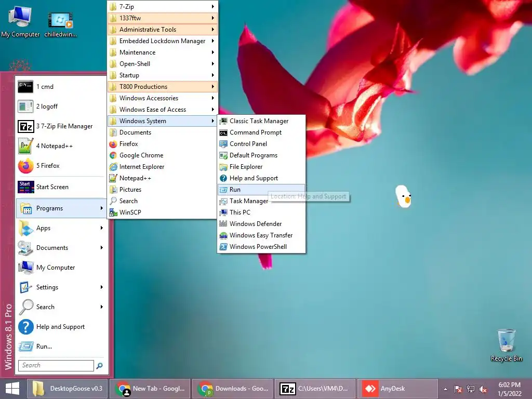Image resolution: width=532 pixels, height=399 pixels.
Task: Click the search magnifier button
Action: [99, 365]
